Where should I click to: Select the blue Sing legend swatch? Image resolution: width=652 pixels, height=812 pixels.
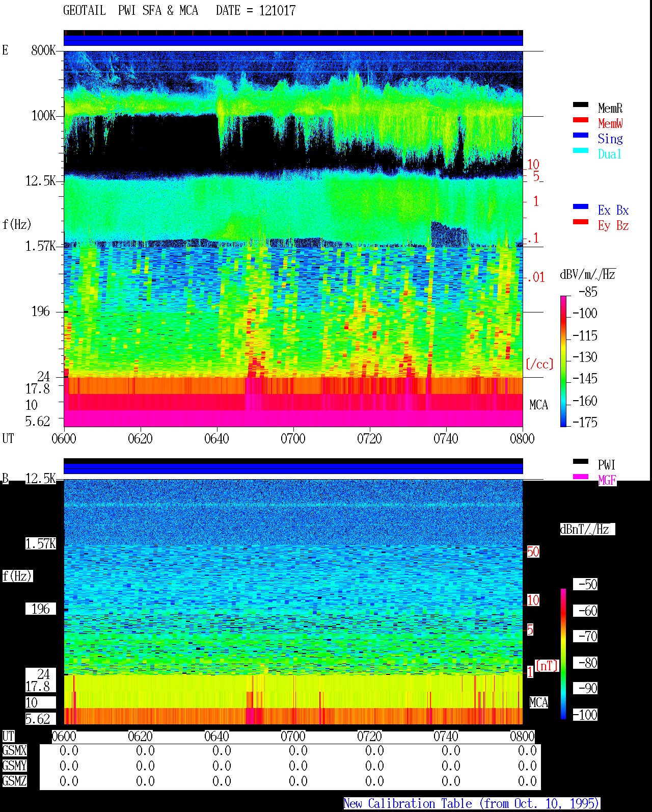click(x=581, y=135)
